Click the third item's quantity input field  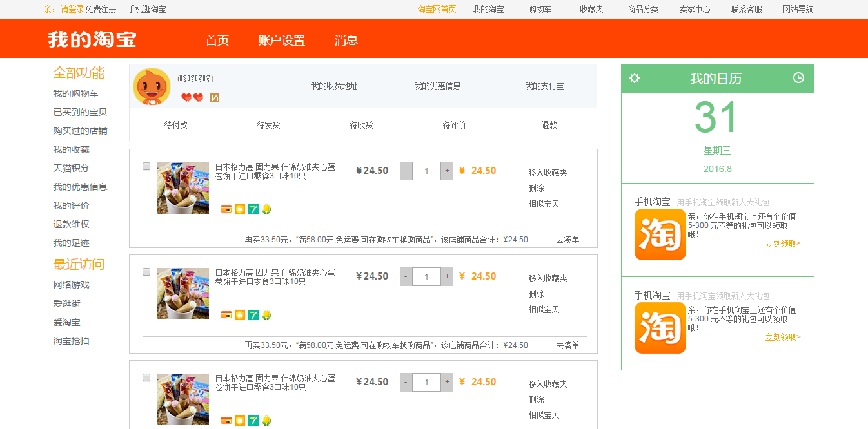pyautogui.click(x=426, y=382)
